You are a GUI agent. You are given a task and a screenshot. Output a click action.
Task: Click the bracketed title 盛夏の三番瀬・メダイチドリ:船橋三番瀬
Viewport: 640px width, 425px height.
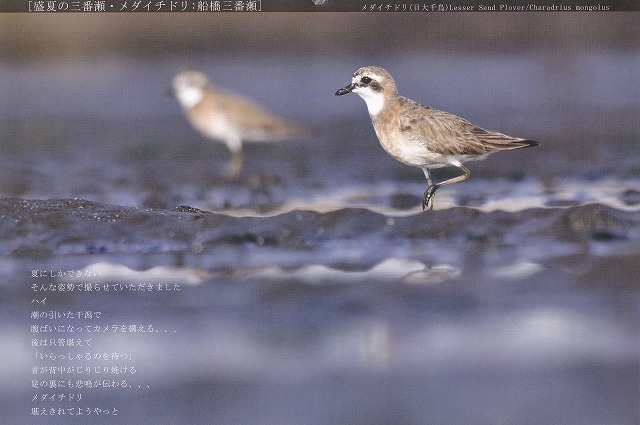click(x=144, y=6)
